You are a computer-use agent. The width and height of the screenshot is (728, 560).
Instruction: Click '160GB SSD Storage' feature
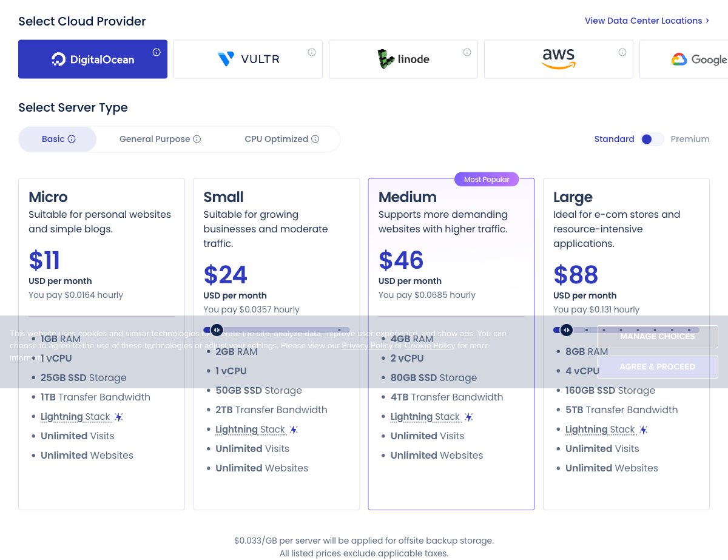pos(610,390)
